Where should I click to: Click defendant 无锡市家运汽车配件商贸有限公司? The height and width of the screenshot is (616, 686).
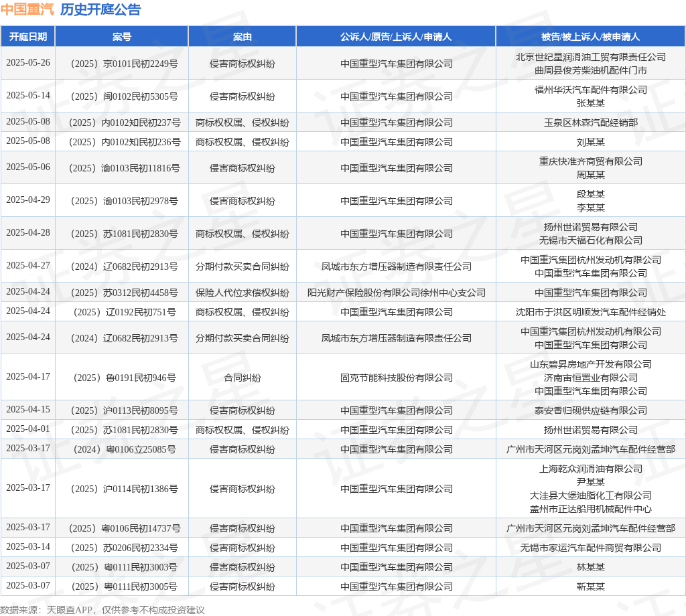coord(591,548)
